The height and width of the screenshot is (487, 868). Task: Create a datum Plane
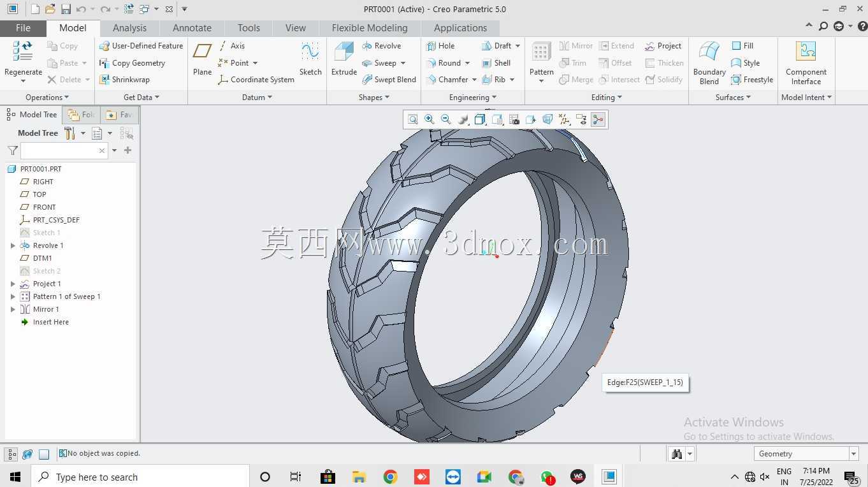[203, 59]
